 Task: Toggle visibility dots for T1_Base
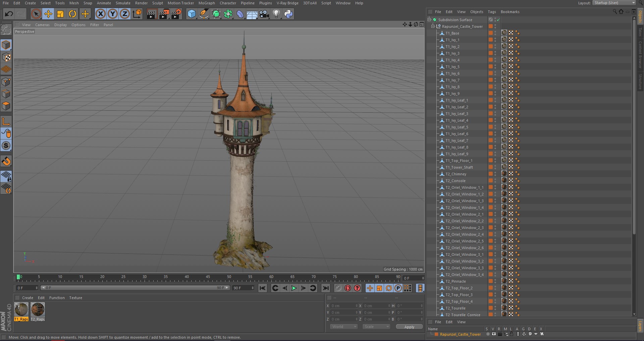495,33
